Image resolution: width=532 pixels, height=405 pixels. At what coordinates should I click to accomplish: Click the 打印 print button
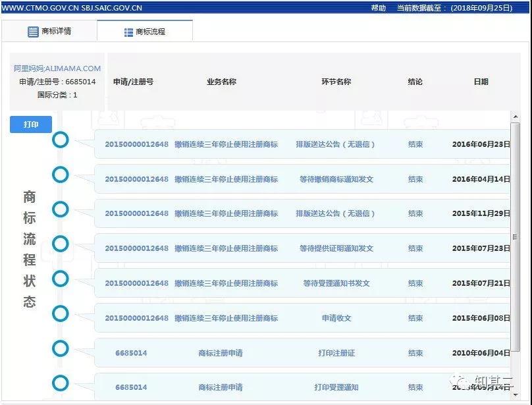pyautogui.click(x=30, y=124)
